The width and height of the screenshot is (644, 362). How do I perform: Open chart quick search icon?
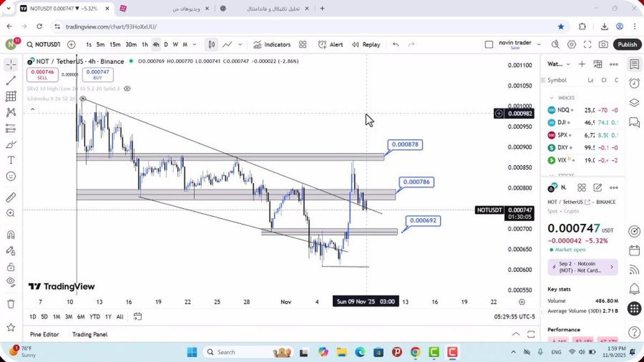pyautogui.click(x=555, y=45)
